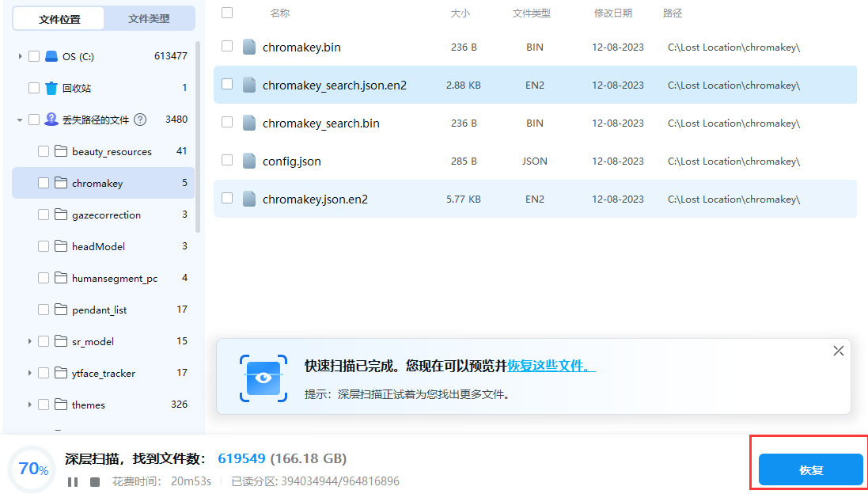
Task: Open help for 丢失路径的文件
Action: [x=139, y=120]
